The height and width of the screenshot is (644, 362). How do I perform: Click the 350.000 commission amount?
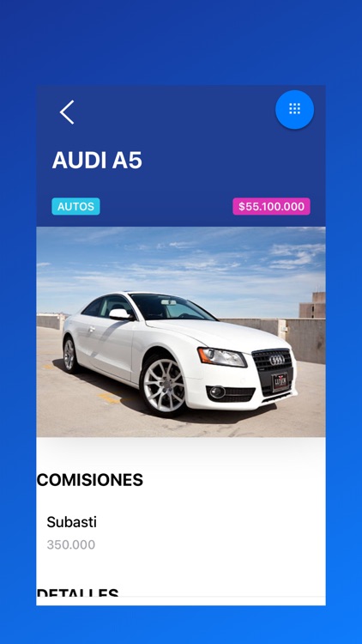coord(71,544)
